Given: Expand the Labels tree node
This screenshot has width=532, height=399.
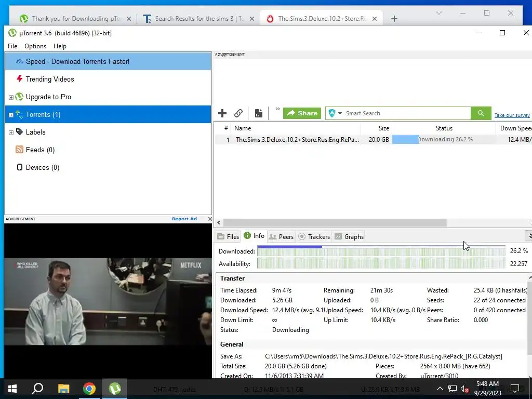Looking at the screenshot, I should [x=11, y=132].
